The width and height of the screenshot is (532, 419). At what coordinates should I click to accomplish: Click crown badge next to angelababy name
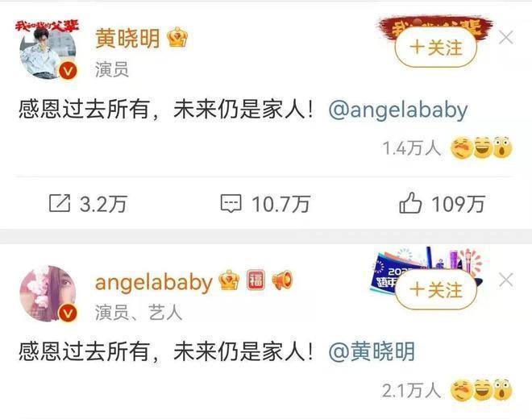[230, 280]
